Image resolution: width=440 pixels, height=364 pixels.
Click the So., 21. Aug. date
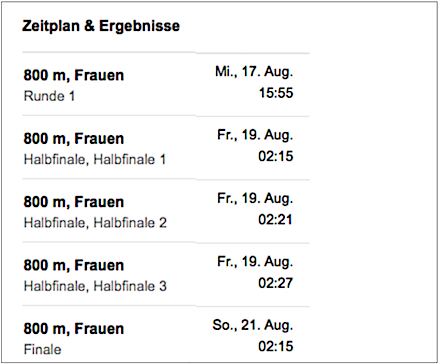tap(253, 325)
